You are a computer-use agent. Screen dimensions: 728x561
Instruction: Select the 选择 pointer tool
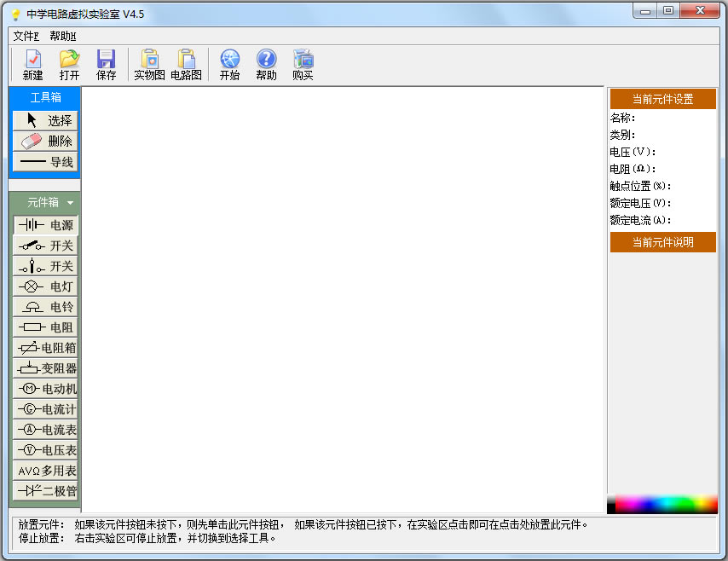45,120
